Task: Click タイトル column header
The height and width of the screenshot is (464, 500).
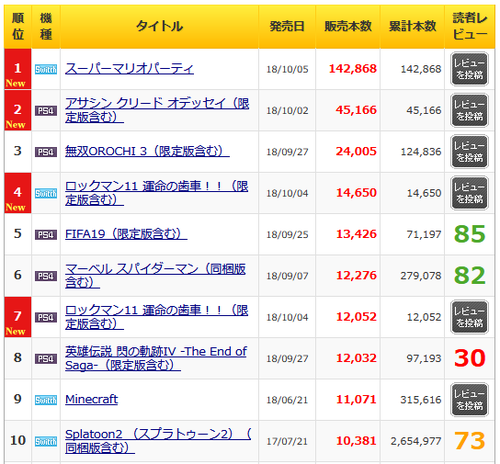Action: [x=159, y=26]
